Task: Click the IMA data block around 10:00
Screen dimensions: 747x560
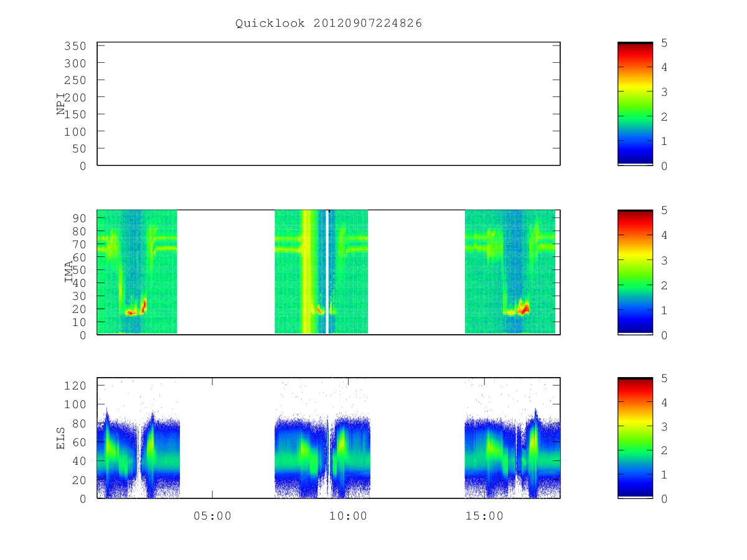Action: tap(321, 272)
